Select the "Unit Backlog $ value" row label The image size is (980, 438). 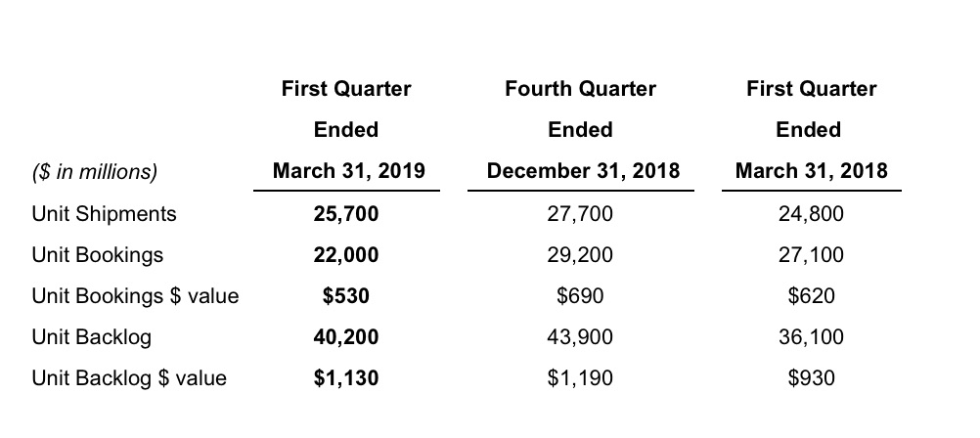[129, 378]
